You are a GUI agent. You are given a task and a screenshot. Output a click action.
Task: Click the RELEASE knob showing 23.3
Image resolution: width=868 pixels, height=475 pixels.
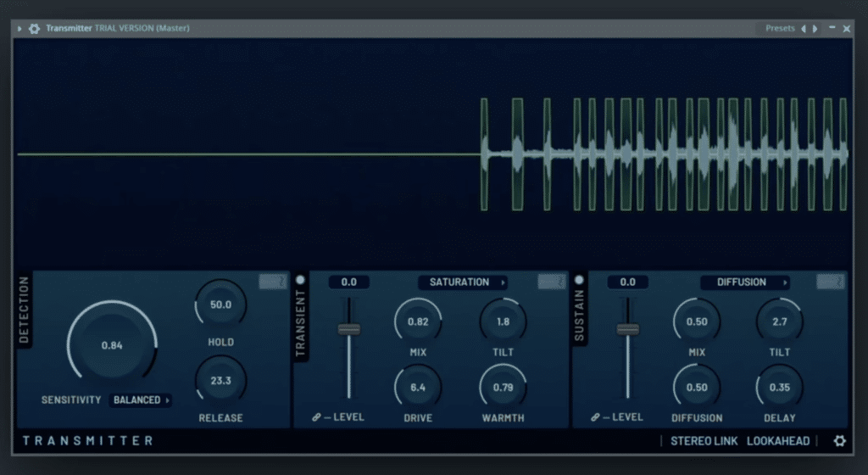tap(221, 380)
